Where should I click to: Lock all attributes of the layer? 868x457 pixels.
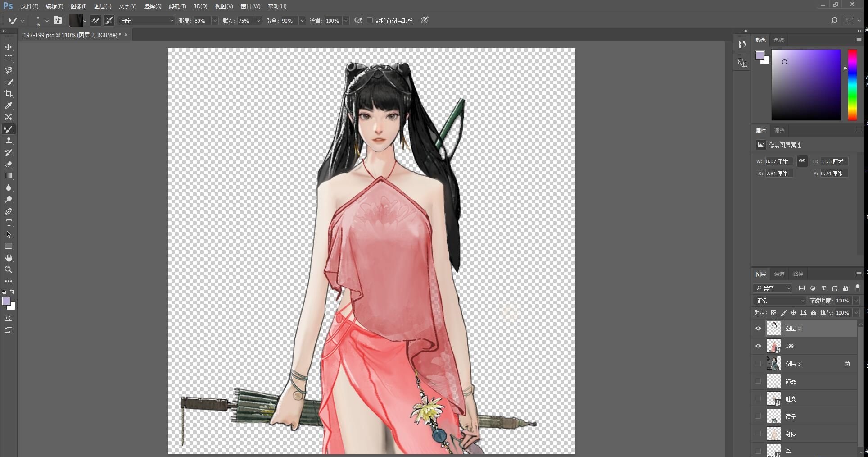[813, 313]
